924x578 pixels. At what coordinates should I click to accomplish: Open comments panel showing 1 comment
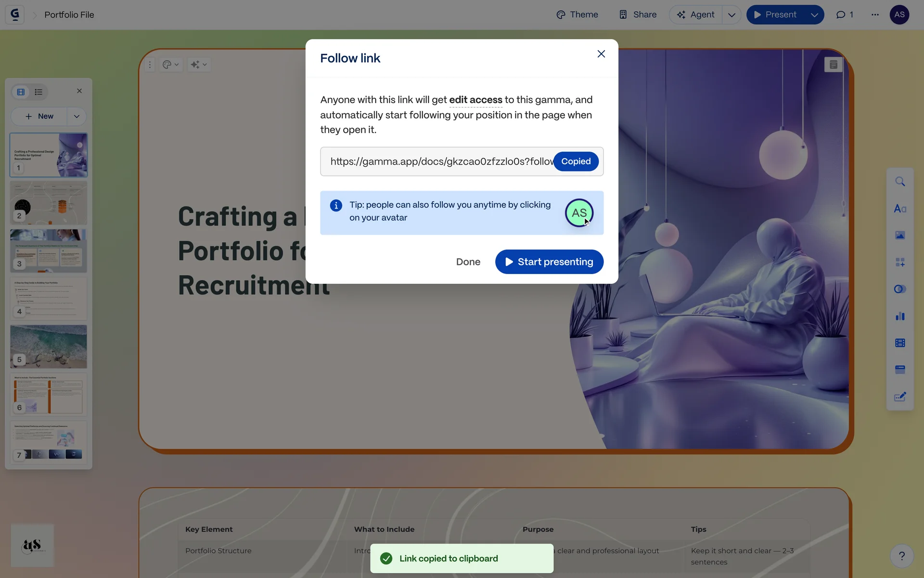pos(845,14)
